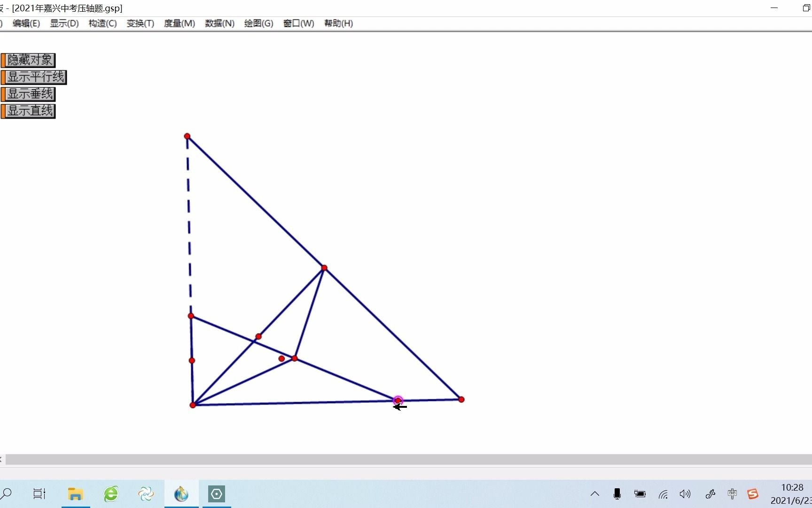Screen dimensions: 812x508
Task: Open the 变换(T) menu
Action: pyautogui.click(x=141, y=23)
